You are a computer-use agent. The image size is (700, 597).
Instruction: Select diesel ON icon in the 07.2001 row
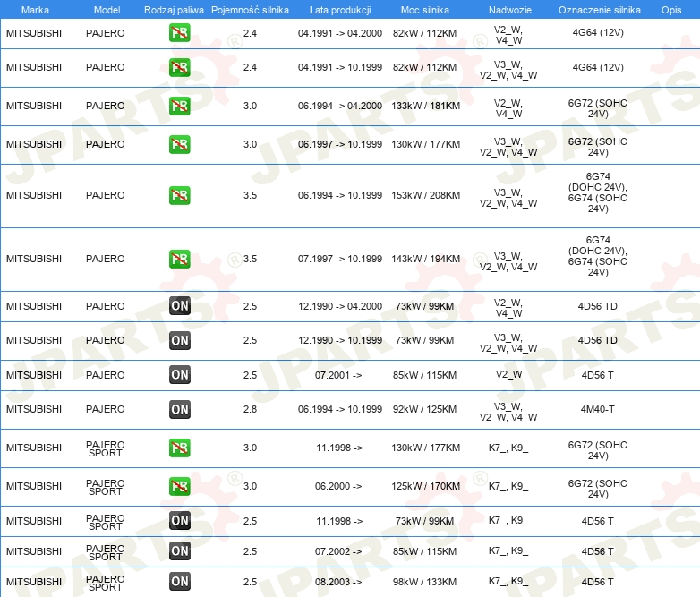coord(179,375)
